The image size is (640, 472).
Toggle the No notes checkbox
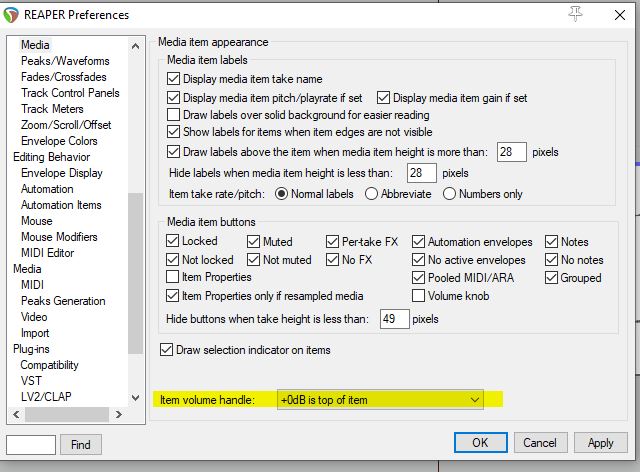[x=551, y=259]
